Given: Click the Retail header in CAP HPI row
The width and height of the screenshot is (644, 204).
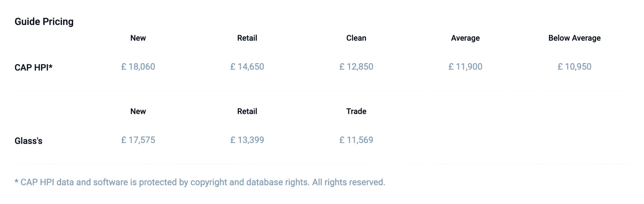Looking at the screenshot, I should pos(247,38).
